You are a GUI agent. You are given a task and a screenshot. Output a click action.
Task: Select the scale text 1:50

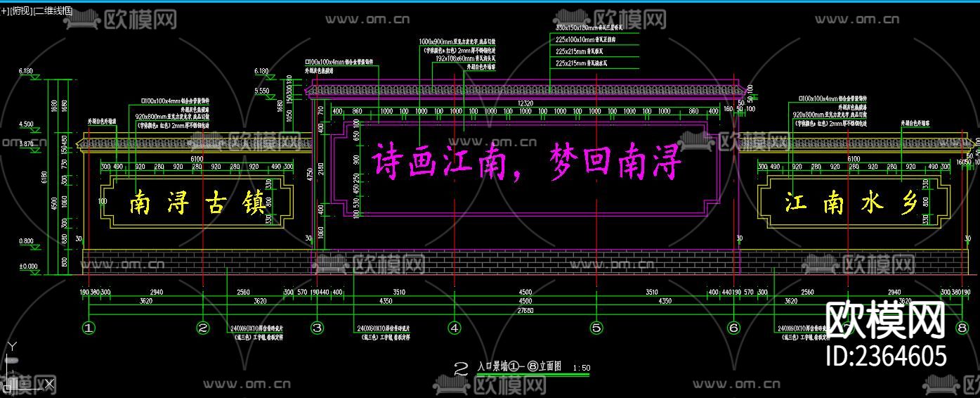point(582,368)
